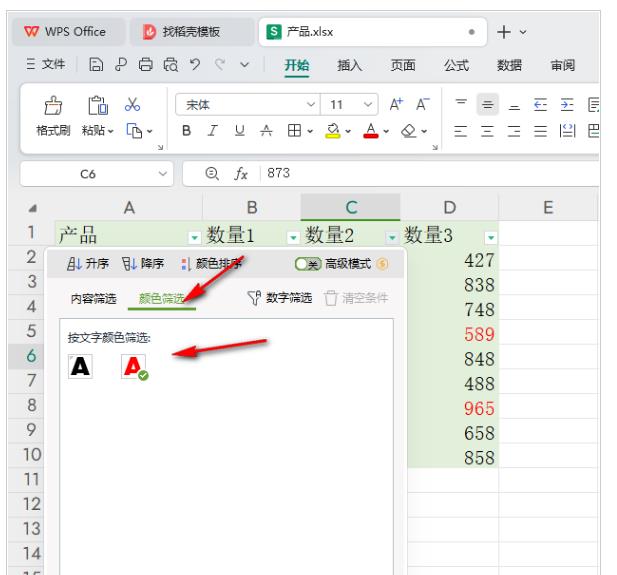Open 数字筛选 number filter
Screen dimensions: 617x575
point(280,298)
